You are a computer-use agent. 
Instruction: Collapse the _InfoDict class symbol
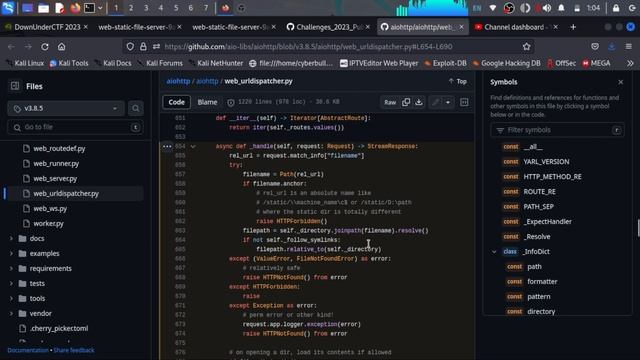point(494,251)
